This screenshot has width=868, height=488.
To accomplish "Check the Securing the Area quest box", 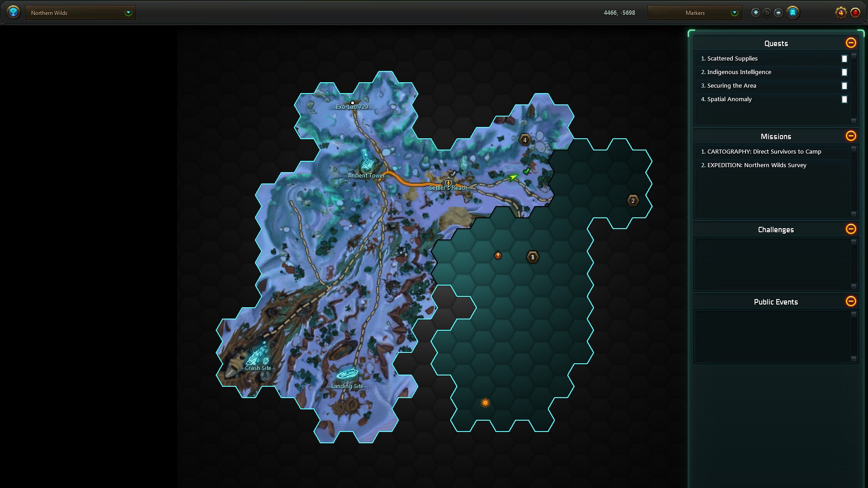I will pos(844,86).
